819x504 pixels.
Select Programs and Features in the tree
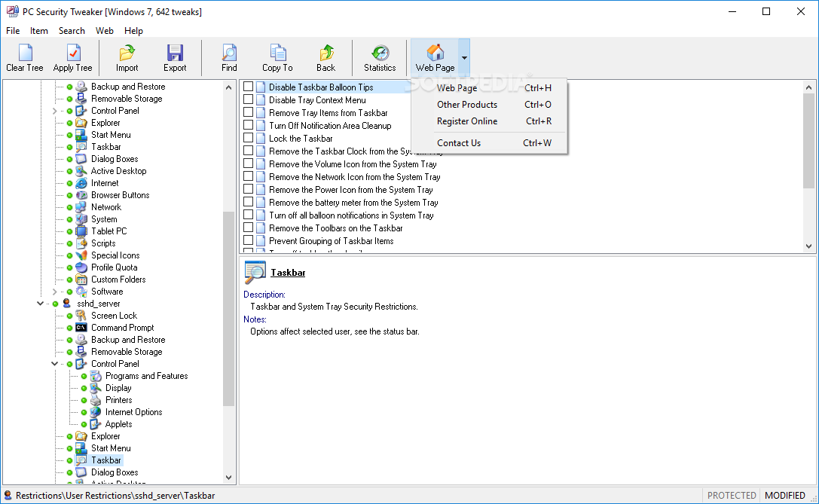[x=146, y=376]
